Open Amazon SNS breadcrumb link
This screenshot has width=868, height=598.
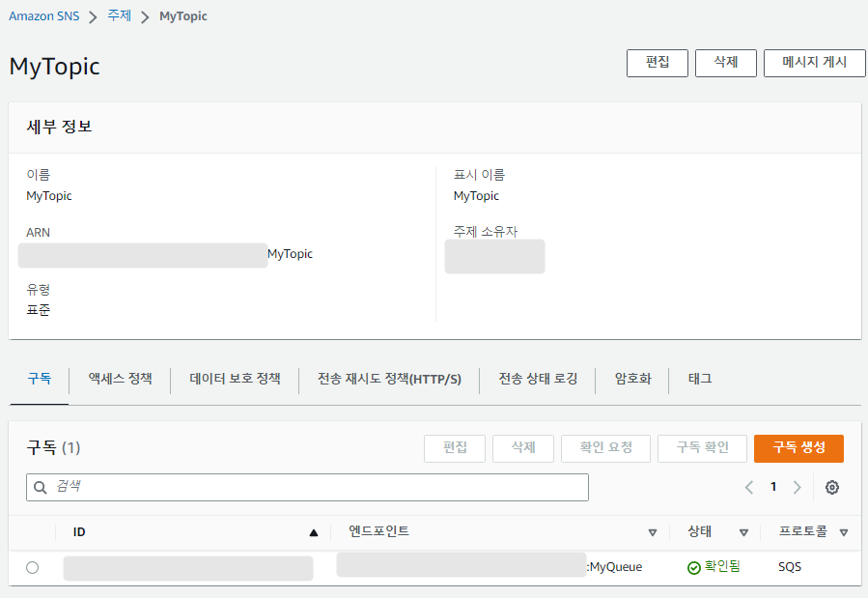(44, 16)
